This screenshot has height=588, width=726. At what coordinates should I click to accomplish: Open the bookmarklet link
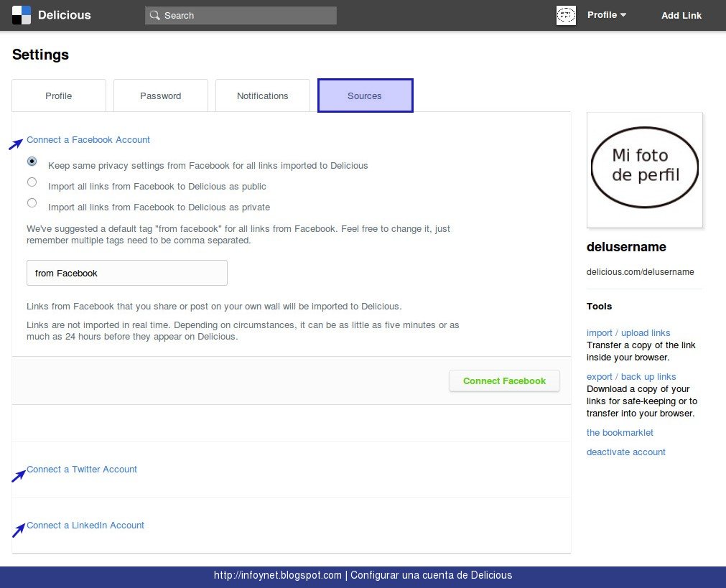point(620,432)
